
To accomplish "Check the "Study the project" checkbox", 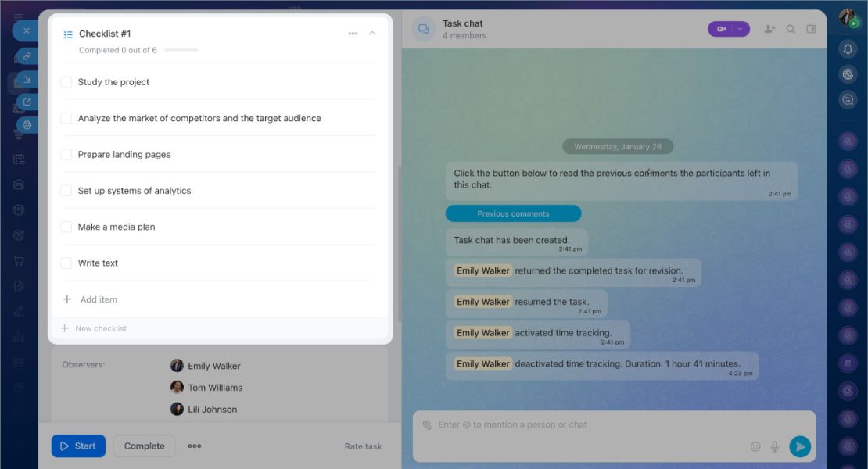I will (66, 82).
